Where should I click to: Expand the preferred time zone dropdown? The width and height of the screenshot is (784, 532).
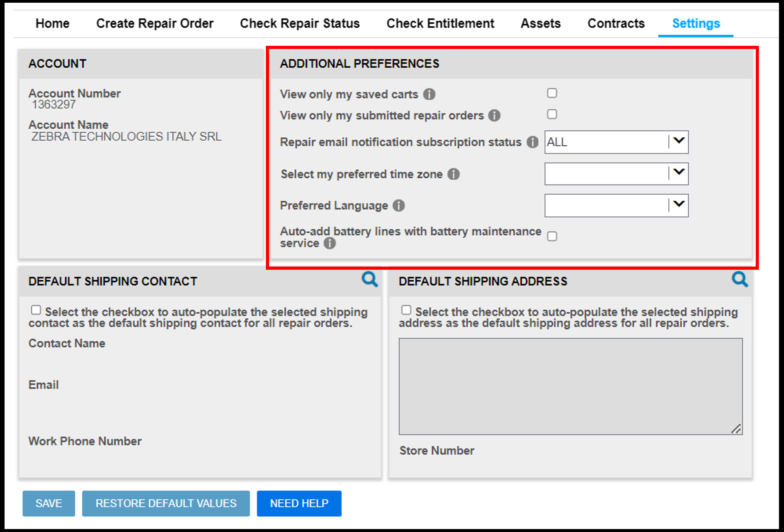click(x=616, y=174)
